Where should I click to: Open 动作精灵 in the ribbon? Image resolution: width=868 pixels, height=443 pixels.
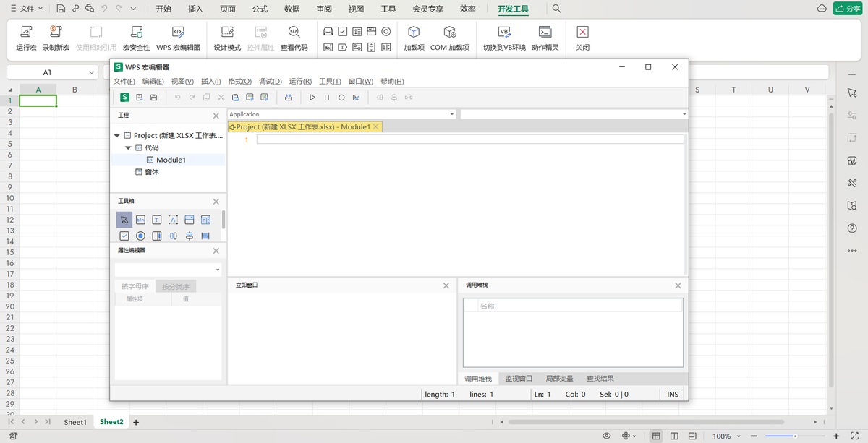pyautogui.click(x=545, y=38)
